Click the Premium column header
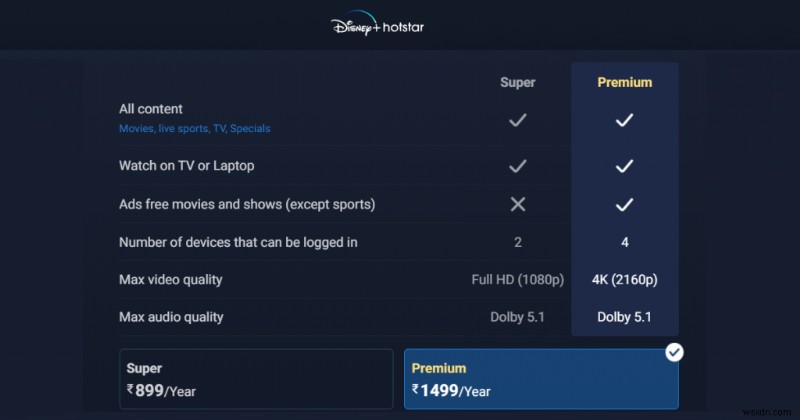 coord(625,82)
